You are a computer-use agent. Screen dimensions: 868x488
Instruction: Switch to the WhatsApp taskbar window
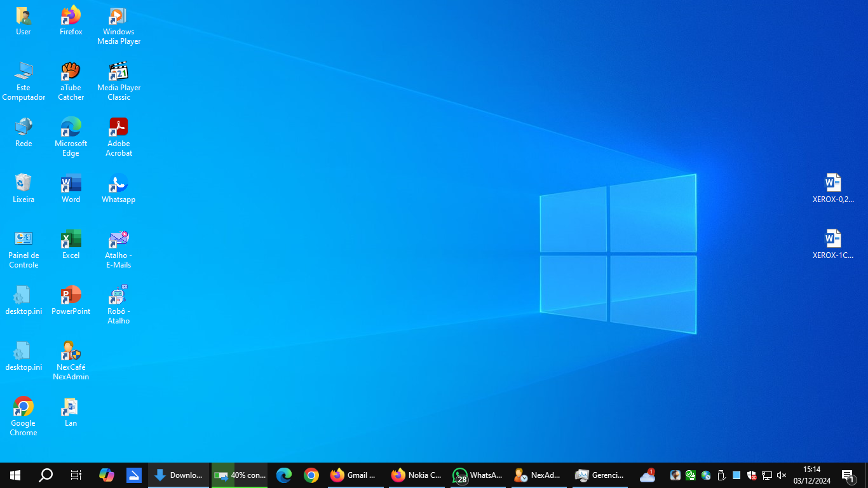click(x=478, y=475)
